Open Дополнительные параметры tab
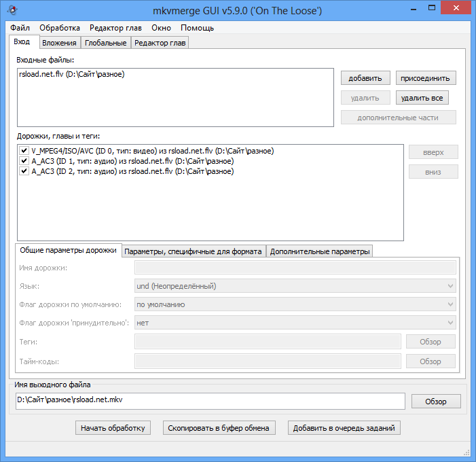 (x=320, y=251)
